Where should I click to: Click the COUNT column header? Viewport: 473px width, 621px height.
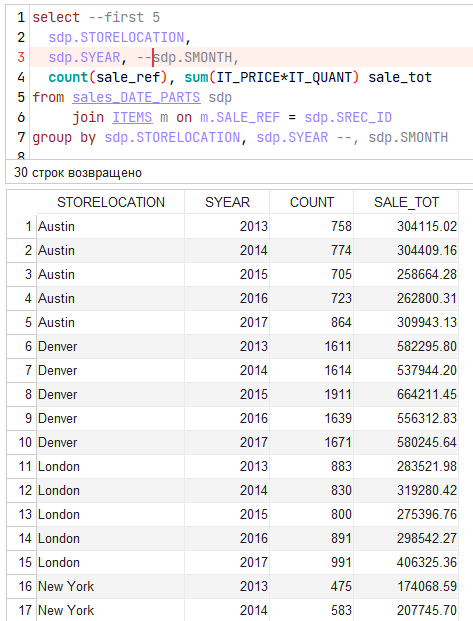coord(311,202)
